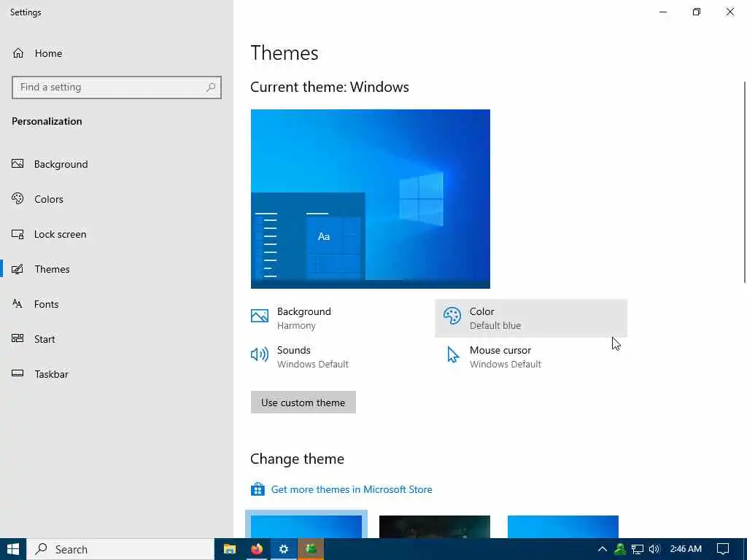The height and width of the screenshot is (560, 747).
Task: Open the Taskbar settings page
Action: click(x=117, y=374)
